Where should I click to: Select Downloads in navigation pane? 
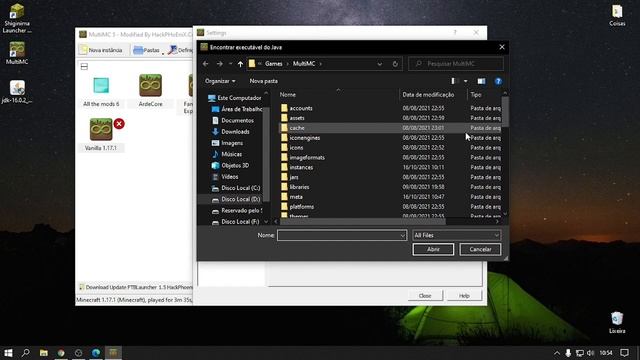point(231,131)
